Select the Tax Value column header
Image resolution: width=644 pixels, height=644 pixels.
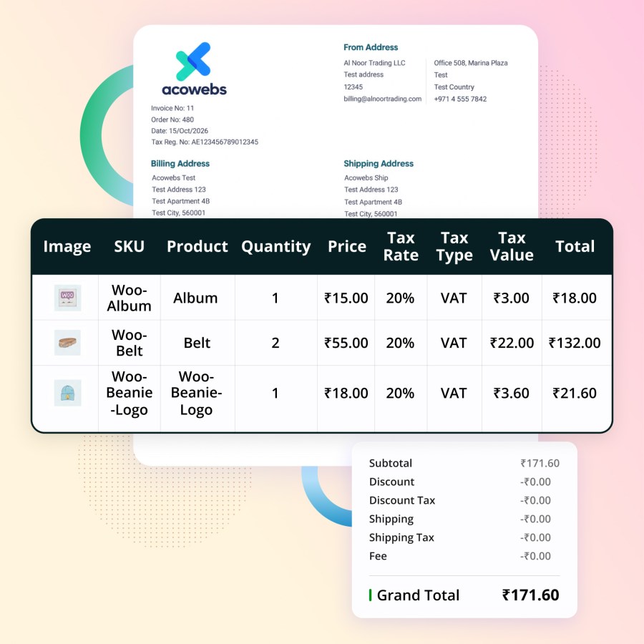(512, 246)
